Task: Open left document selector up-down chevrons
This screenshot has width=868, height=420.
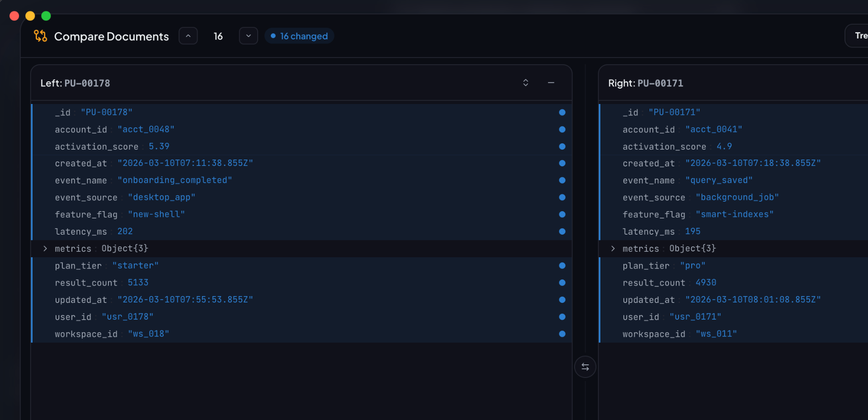Action: coord(525,83)
